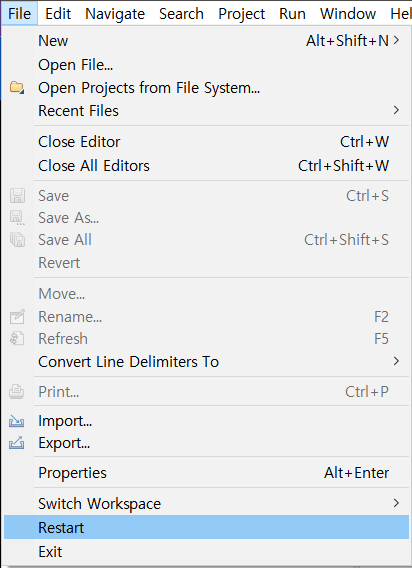The height and width of the screenshot is (568, 412).
Task: Open Properties menu item
Action: click(207, 473)
